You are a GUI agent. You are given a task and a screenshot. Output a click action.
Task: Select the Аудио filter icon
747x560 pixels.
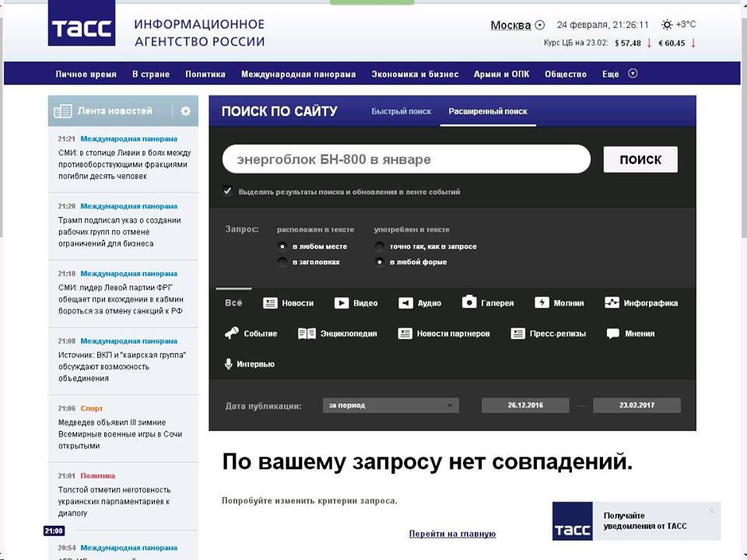point(405,303)
